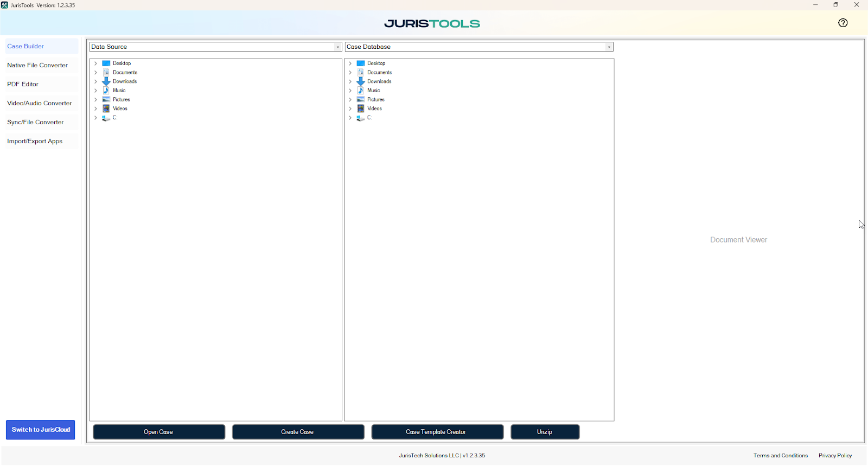
Task: Open the Case Database dropdown
Action: (609, 47)
